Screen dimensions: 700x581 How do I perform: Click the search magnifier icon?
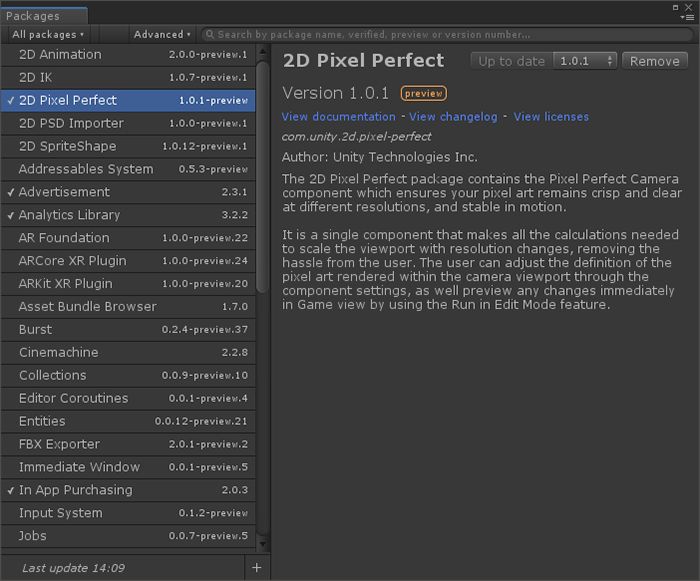[x=208, y=34]
